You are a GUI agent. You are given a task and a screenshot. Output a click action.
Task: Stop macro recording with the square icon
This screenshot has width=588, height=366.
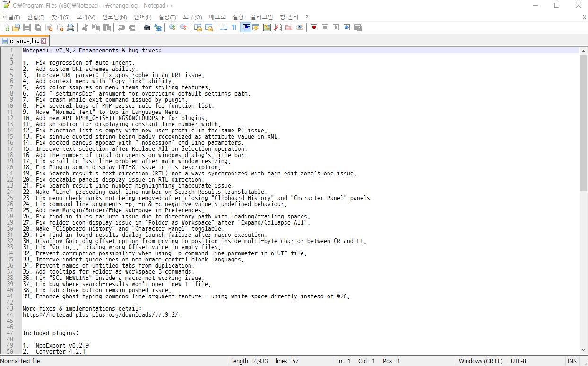point(325,27)
